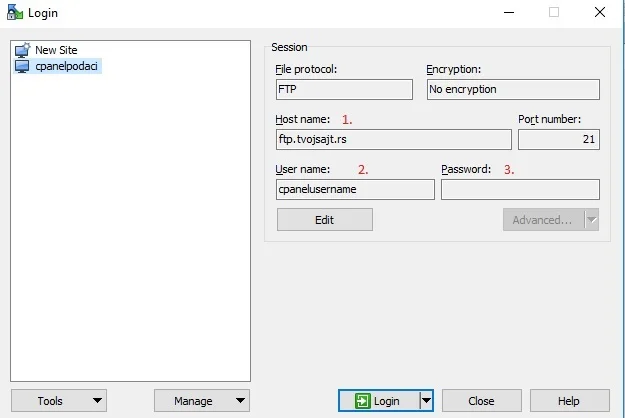Open the Encryption combo box

coord(513,89)
